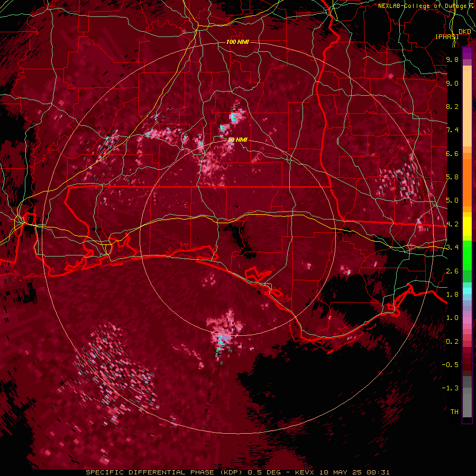Click the 1.8 scale value

tap(452, 295)
